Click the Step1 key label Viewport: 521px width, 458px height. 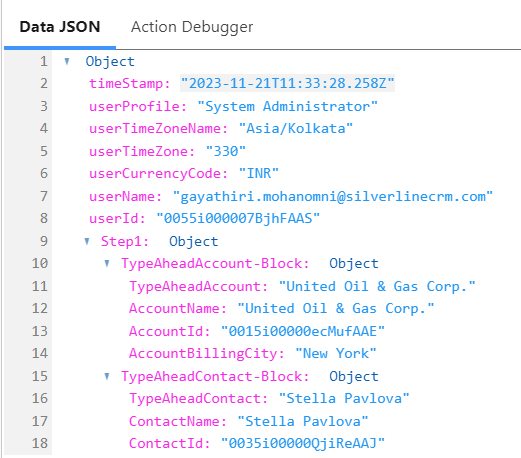pyautogui.click(x=125, y=241)
